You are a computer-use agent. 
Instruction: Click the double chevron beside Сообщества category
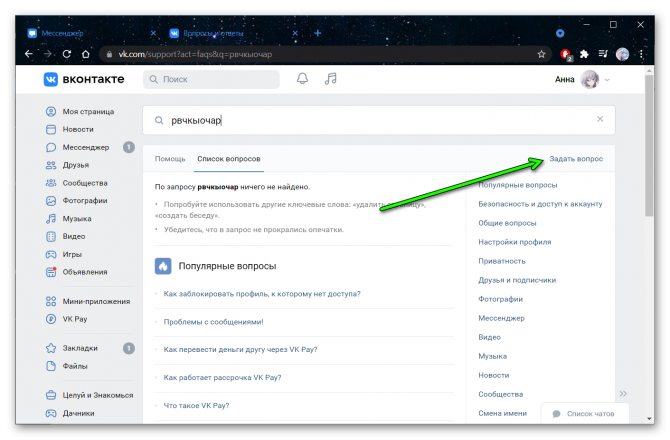click(623, 393)
